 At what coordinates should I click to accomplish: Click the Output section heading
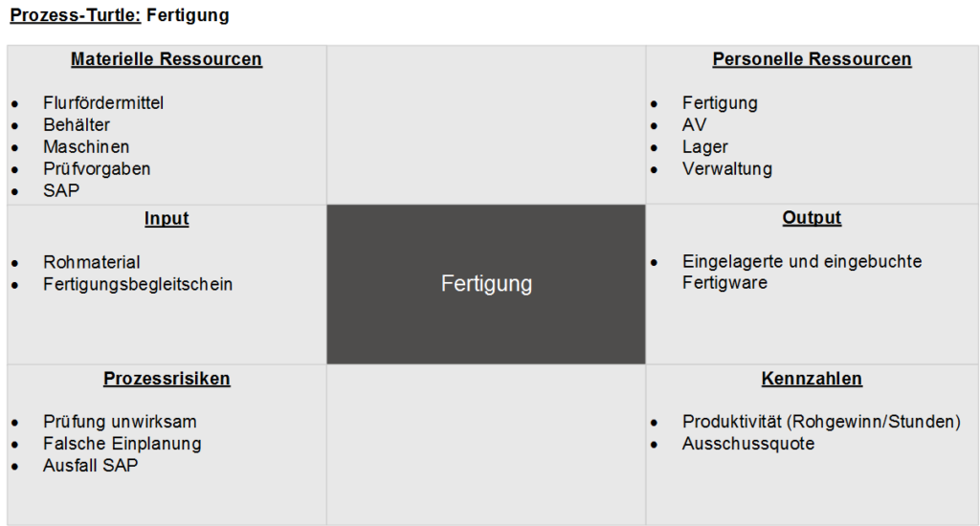(x=812, y=218)
